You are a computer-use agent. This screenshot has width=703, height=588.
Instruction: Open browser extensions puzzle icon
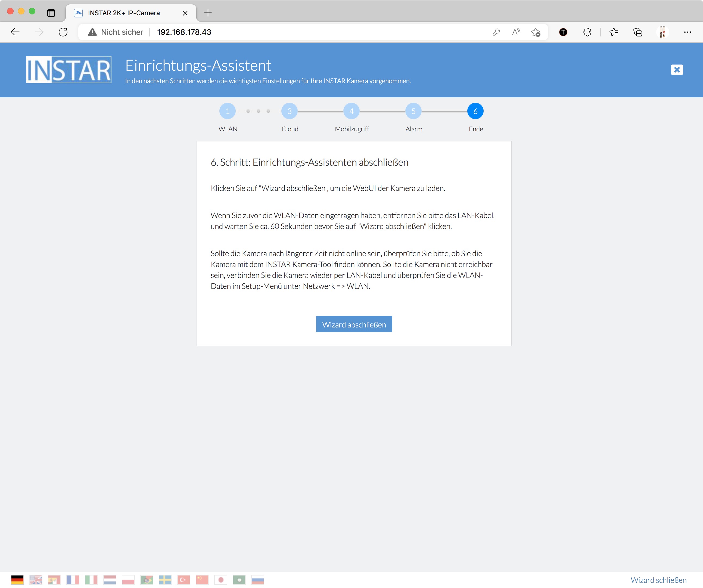pos(587,32)
